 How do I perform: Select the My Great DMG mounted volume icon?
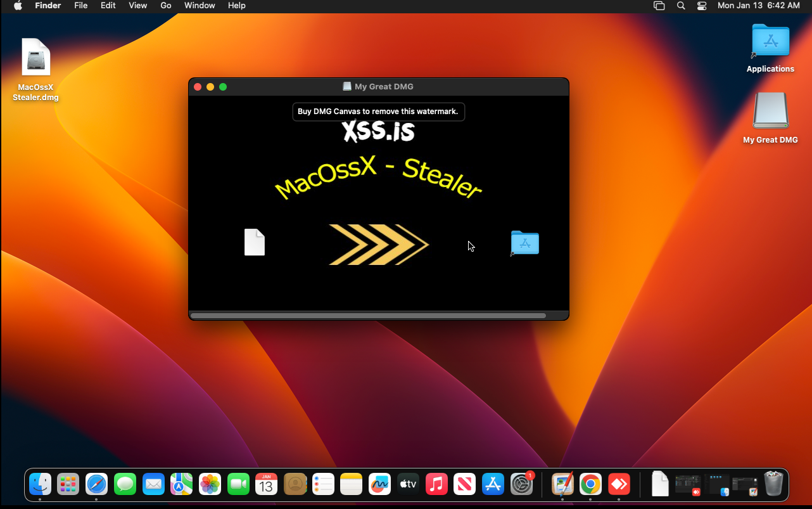[770, 119]
